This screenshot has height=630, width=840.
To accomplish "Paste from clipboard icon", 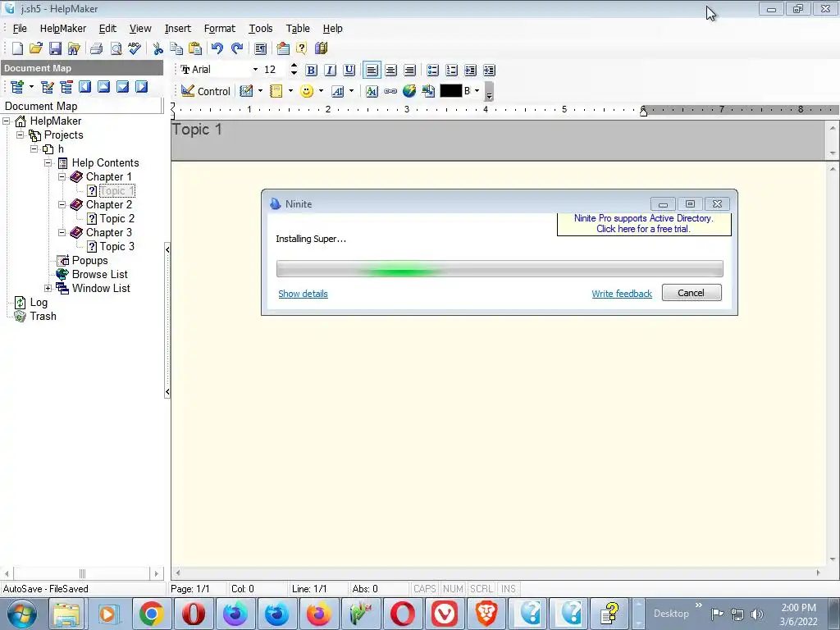I will tap(195, 48).
